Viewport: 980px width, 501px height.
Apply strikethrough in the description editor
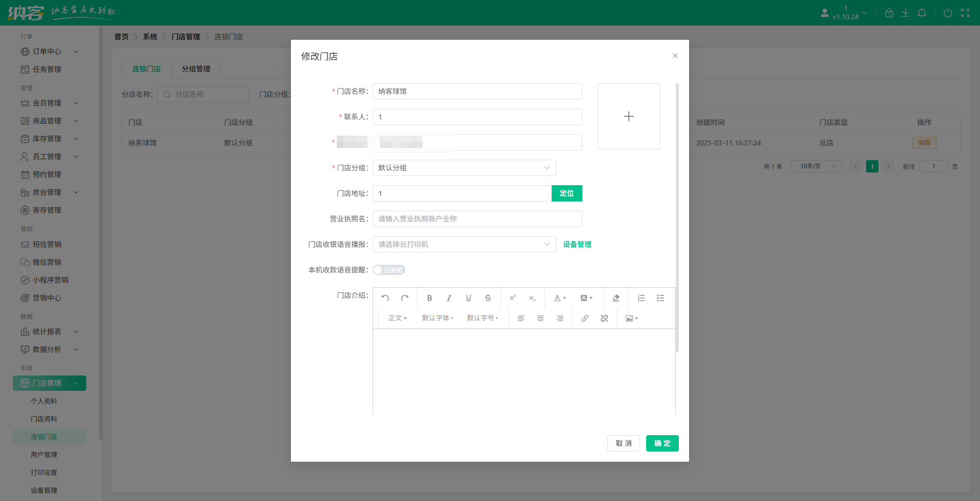(487, 298)
